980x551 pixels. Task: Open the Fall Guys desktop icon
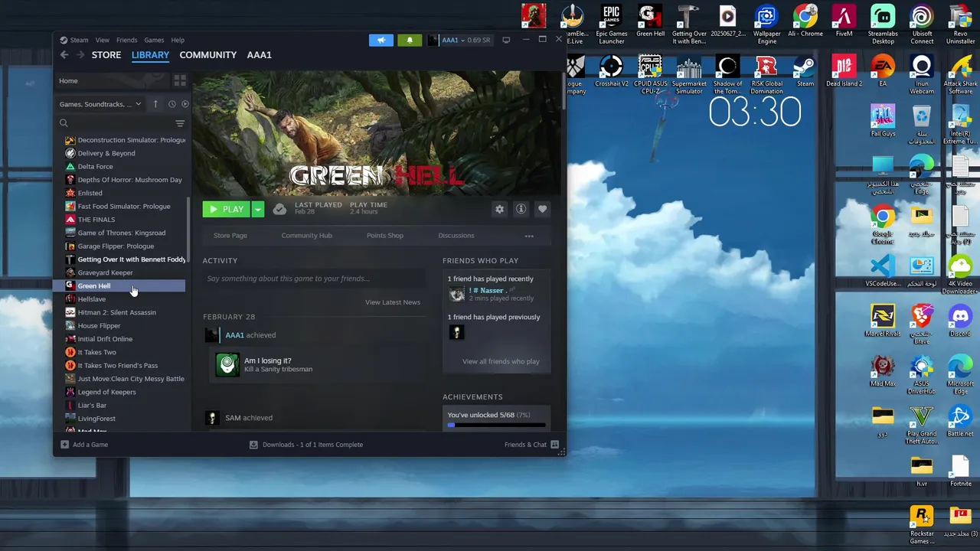pos(883,121)
